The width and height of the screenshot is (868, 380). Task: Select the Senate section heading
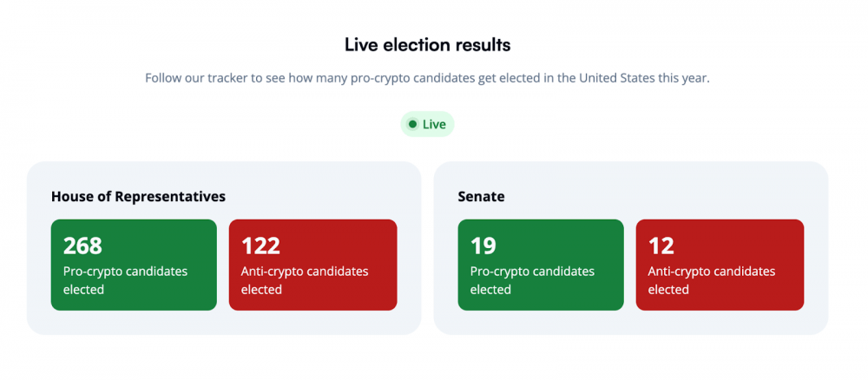(481, 196)
